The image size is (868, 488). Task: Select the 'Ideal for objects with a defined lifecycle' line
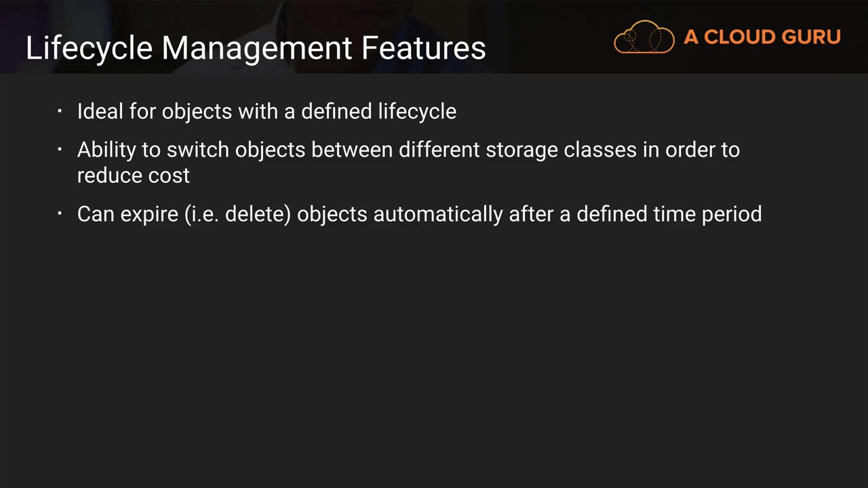point(267,111)
